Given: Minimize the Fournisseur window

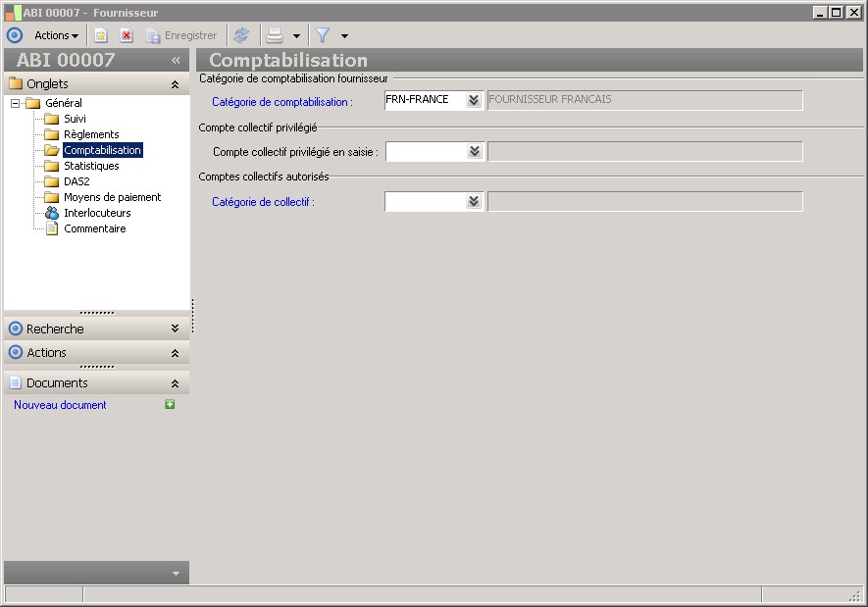Looking at the screenshot, I should [820, 12].
